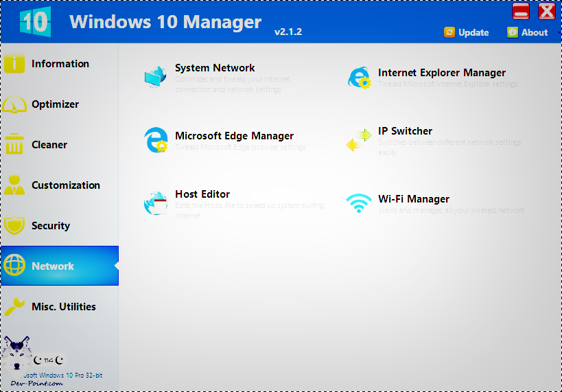Image resolution: width=562 pixels, height=392 pixels.
Task: Click the Host Editor globe icon
Action: [x=155, y=203]
